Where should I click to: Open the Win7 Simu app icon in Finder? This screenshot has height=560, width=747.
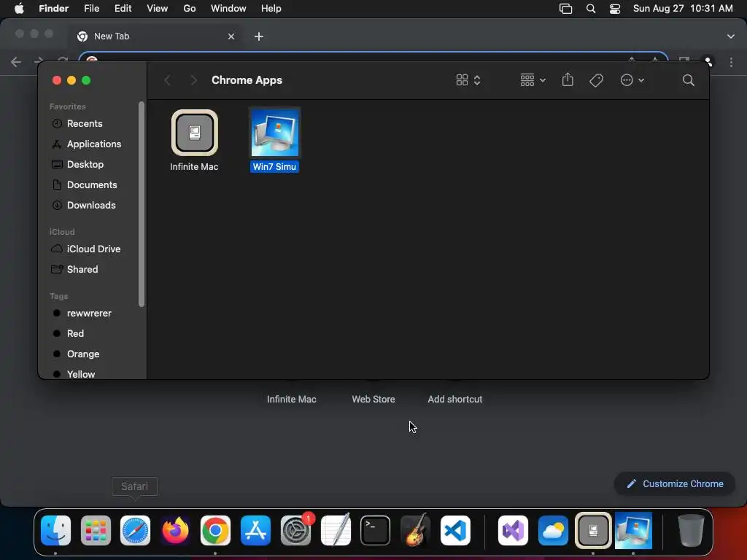(x=275, y=133)
